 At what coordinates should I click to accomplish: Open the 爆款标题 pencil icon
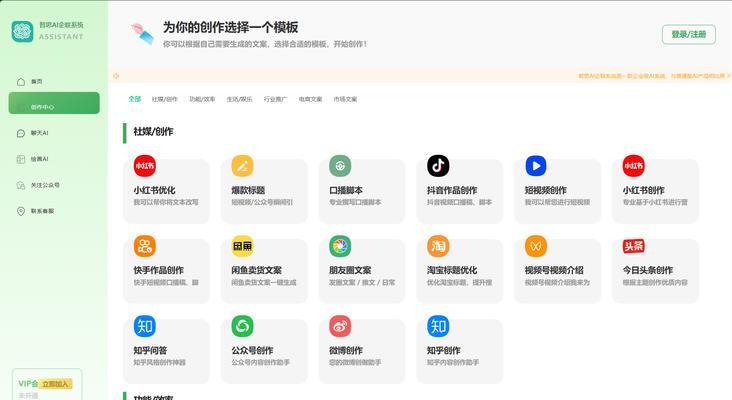click(x=242, y=166)
